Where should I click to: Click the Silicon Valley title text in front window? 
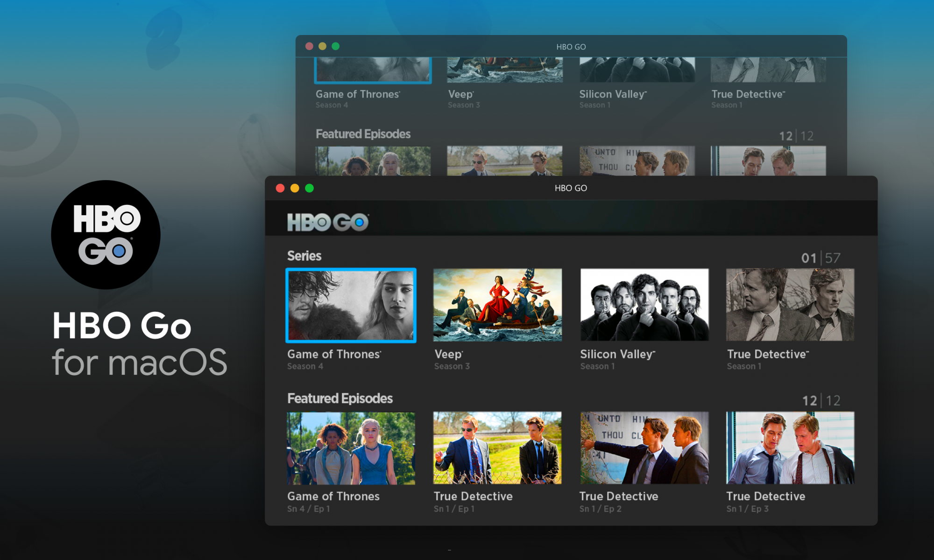(x=617, y=354)
